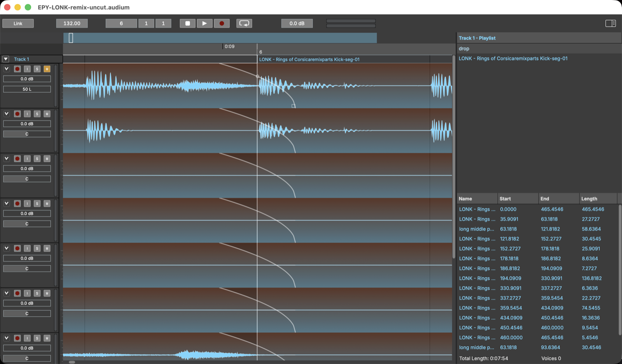Viewport: 622px width, 364px height.
Task: Arm record on the fifth channel
Action: [17, 248]
